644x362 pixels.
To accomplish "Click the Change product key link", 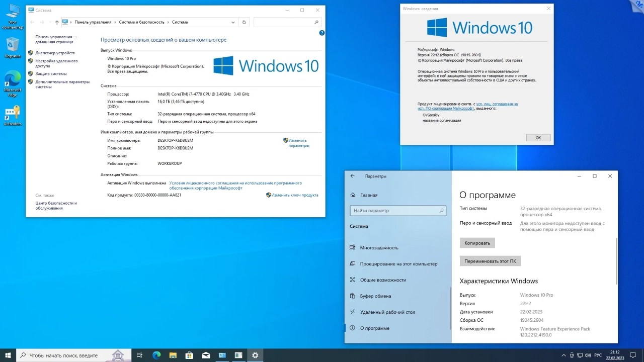I will (x=295, y=195).
